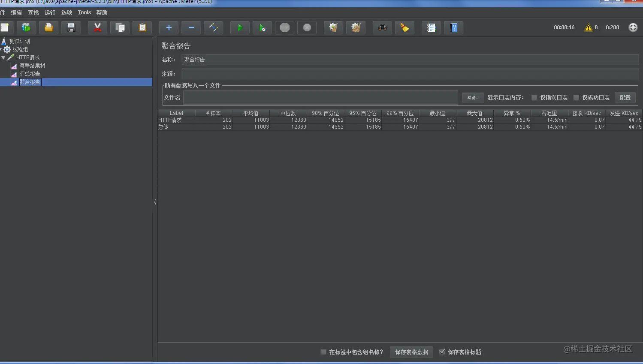Open the Templates toolbar icon
643x364 pixels.
pyautogui.click(x=26, y=27)
